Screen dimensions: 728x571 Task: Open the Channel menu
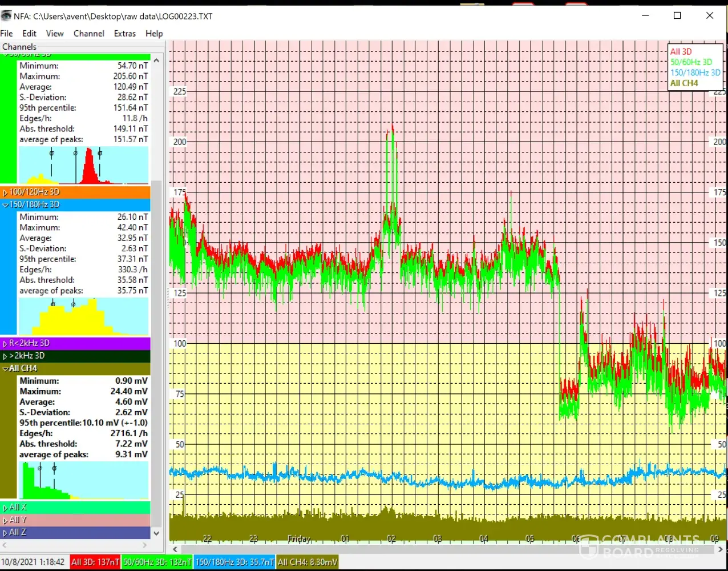pos(88,34)
